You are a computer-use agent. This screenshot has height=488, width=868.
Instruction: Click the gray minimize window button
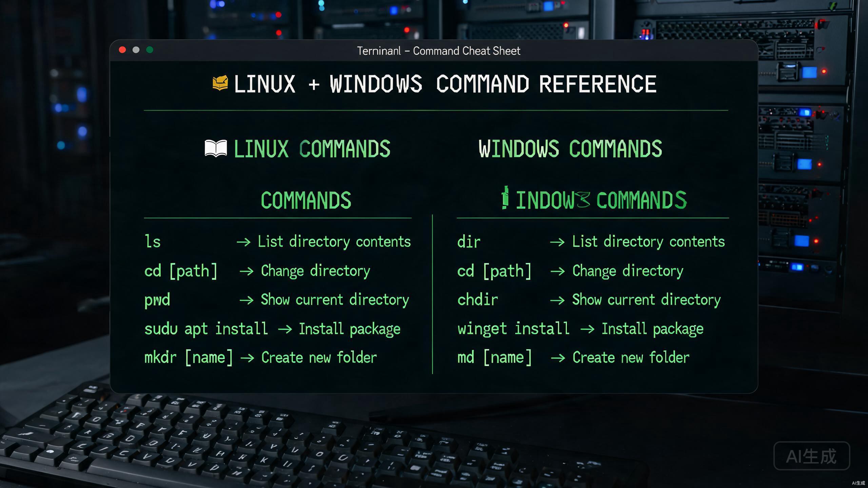(136, 50)
